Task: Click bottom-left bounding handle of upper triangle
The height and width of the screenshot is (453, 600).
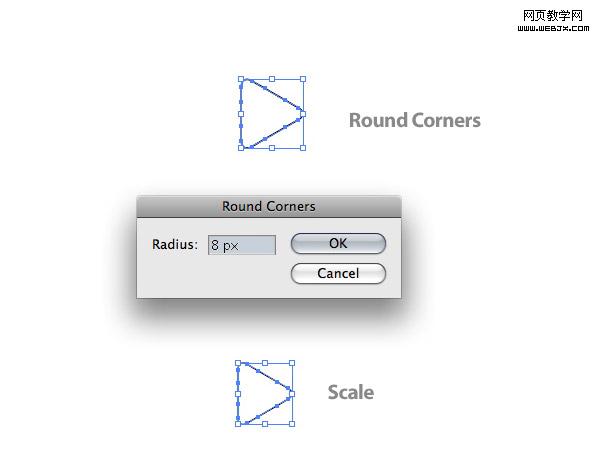Action: click(x=241, y=148)
